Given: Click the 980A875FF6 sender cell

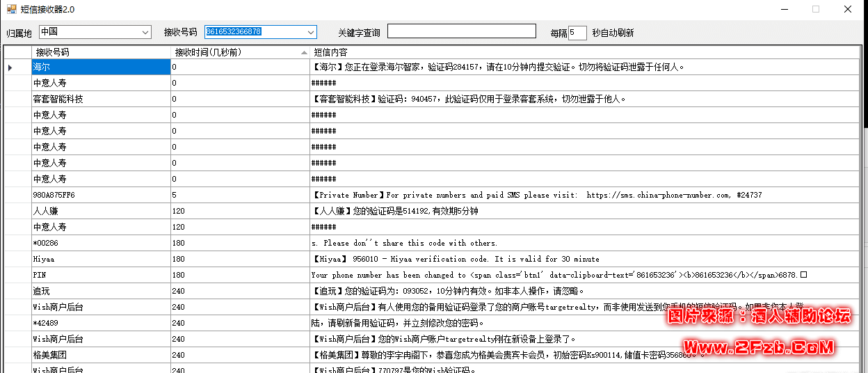Looking at the screenshot, I should (x=101, y=195).
